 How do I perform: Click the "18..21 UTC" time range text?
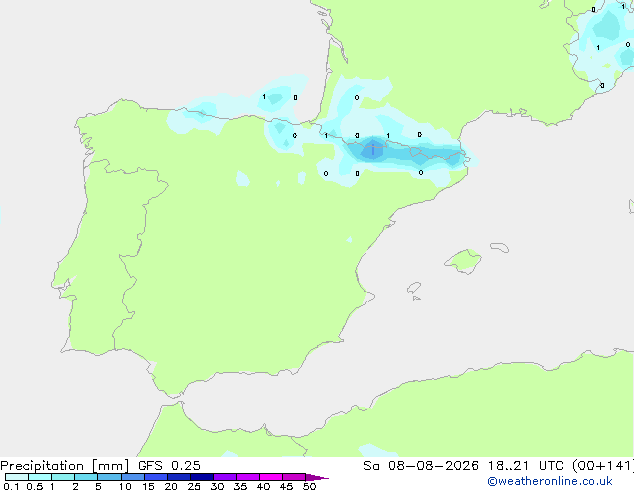526,466
